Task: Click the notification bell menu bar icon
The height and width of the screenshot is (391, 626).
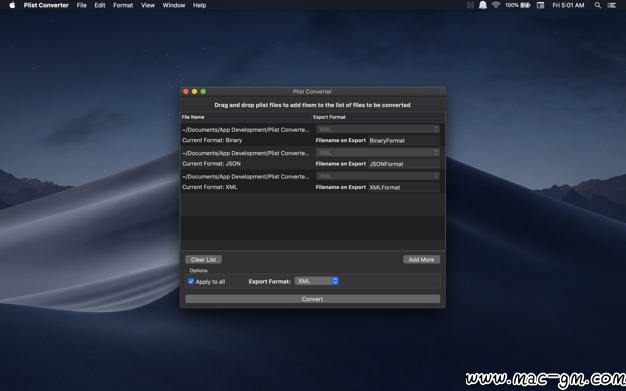Action: click(x=483, y=5)
